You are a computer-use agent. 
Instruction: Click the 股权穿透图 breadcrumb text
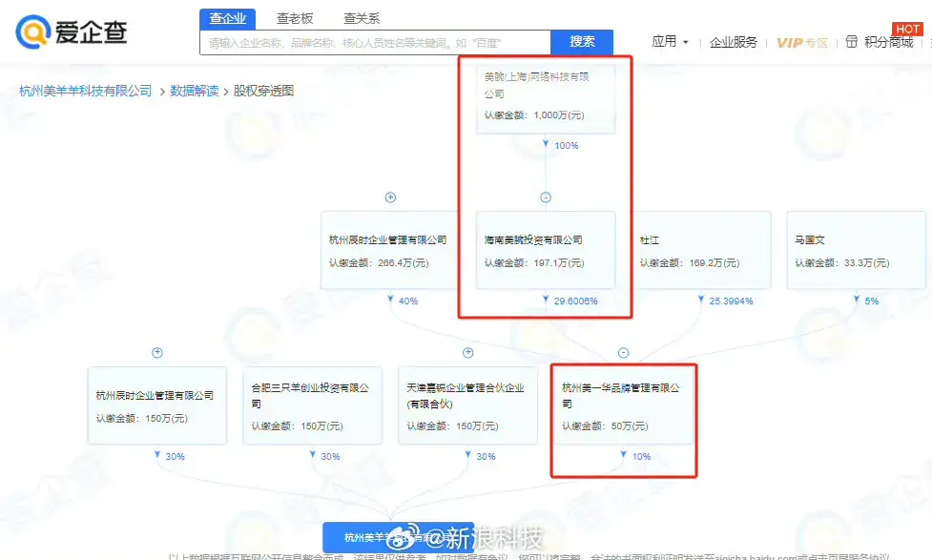263,91
